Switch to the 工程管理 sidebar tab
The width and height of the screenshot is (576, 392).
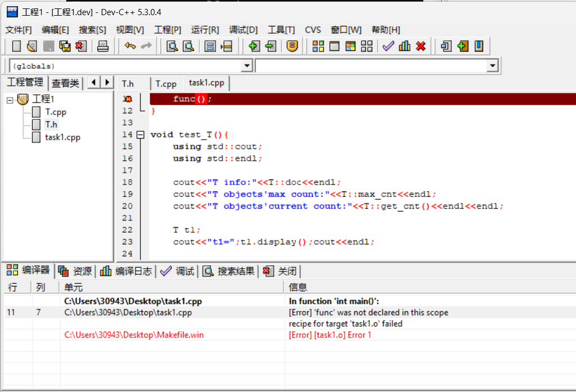pos(25,82)
